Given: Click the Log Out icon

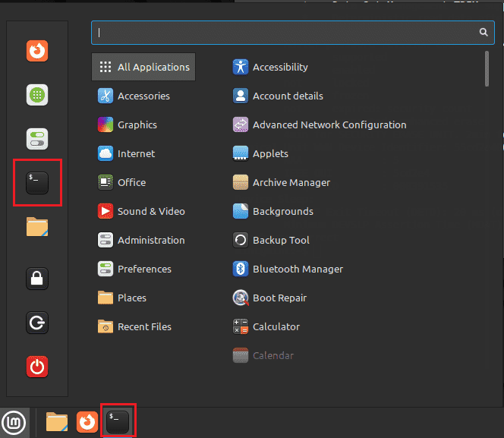Looking at the screenshot, I should tap(37, 323).
